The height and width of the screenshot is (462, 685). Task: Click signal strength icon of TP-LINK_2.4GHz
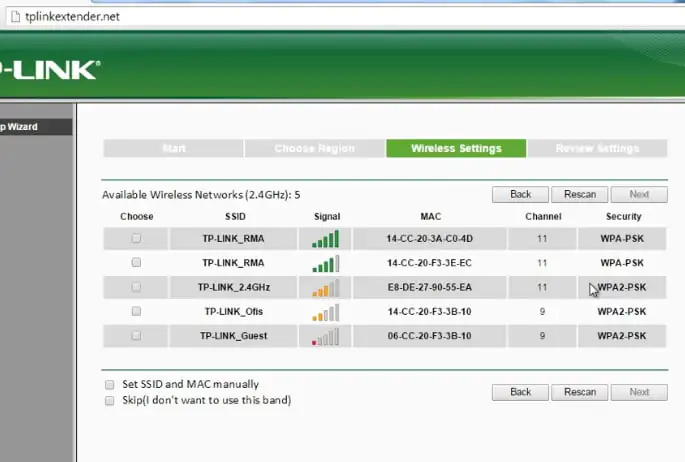point(325,288)
